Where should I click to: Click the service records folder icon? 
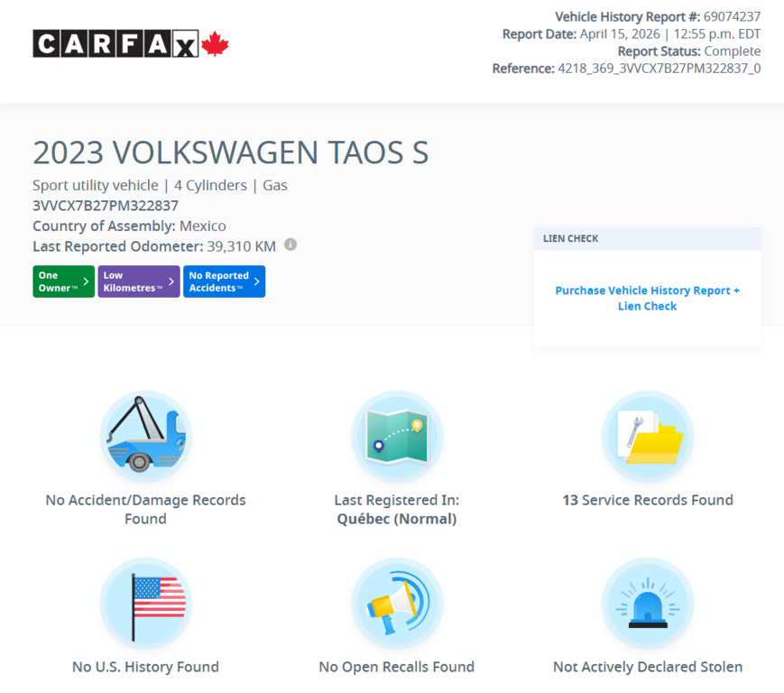[648, 436]
